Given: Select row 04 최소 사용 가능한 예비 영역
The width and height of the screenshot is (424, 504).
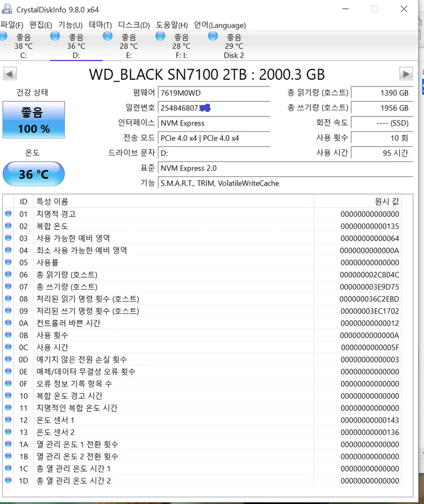Looking at the screenshot, I should click(202, 251).
